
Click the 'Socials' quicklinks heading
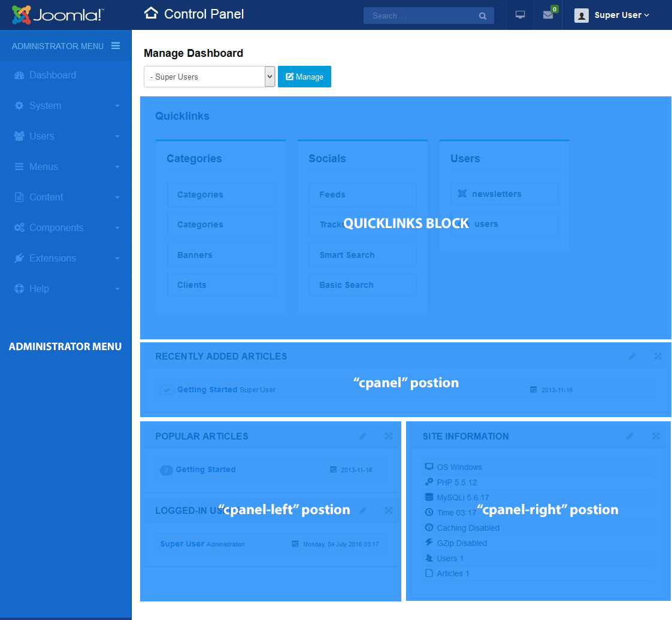pos(327,159)
